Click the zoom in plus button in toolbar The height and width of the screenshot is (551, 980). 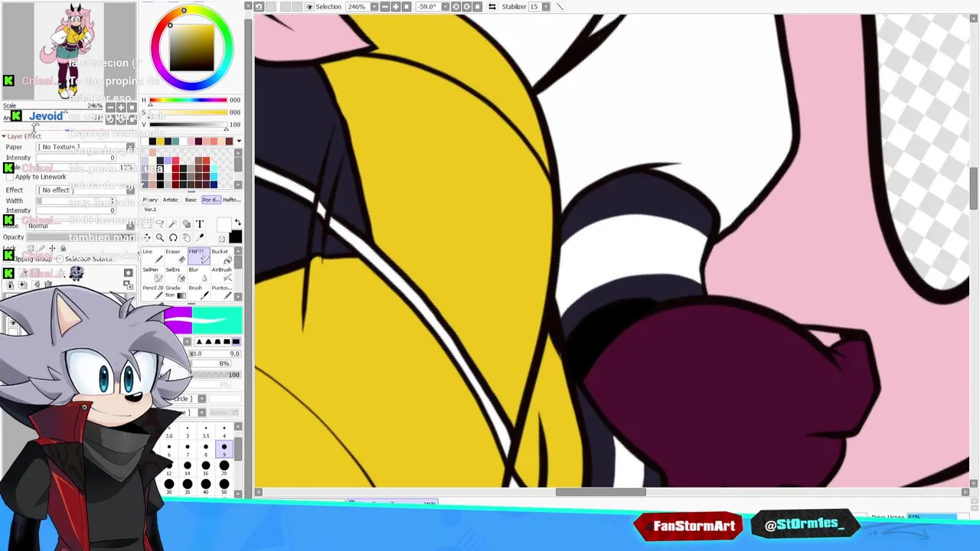[396, 6]
